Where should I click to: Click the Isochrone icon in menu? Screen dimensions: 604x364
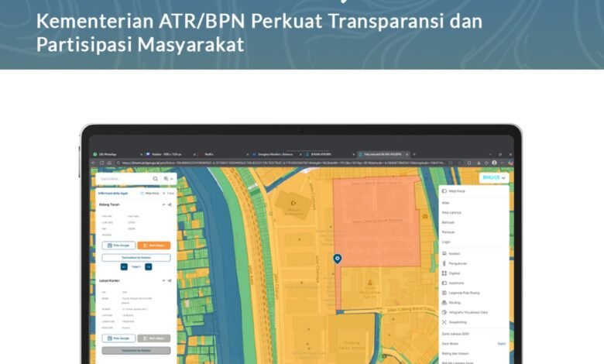point(444,283)
